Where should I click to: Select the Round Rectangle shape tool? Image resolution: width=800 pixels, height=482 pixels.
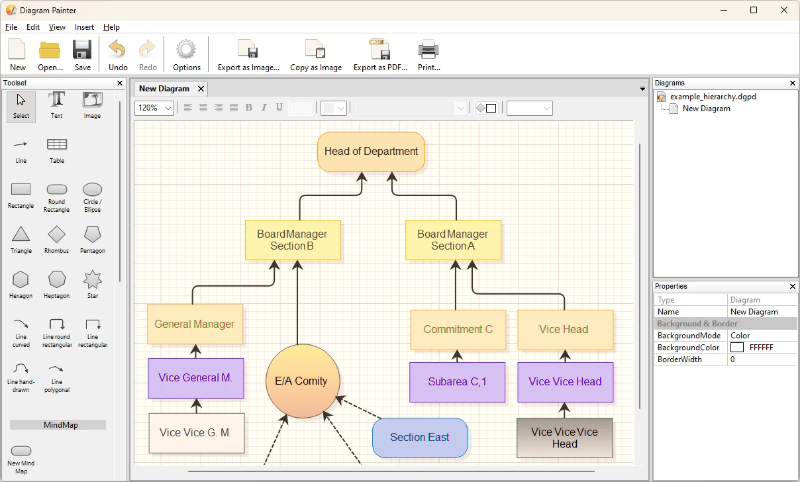point(57,198)
